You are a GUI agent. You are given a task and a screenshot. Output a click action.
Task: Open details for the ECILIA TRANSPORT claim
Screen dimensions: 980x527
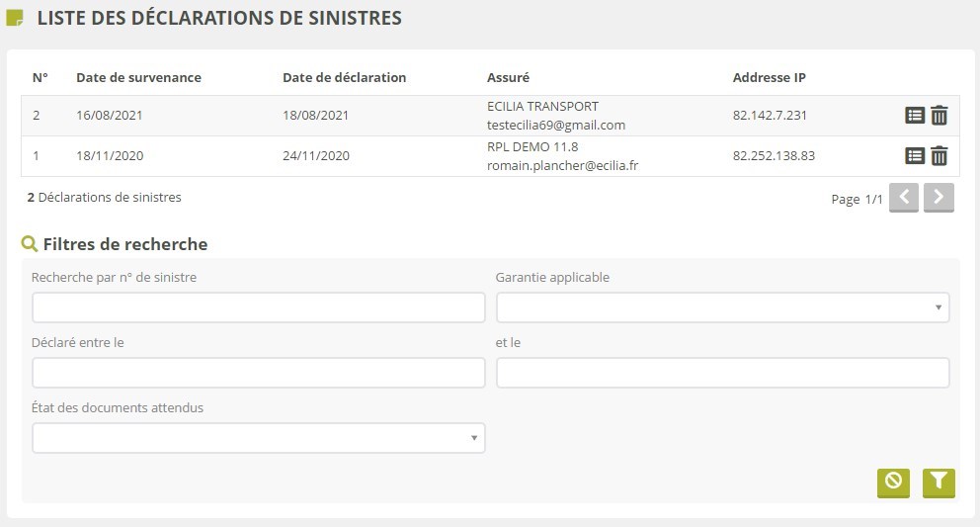915,116
